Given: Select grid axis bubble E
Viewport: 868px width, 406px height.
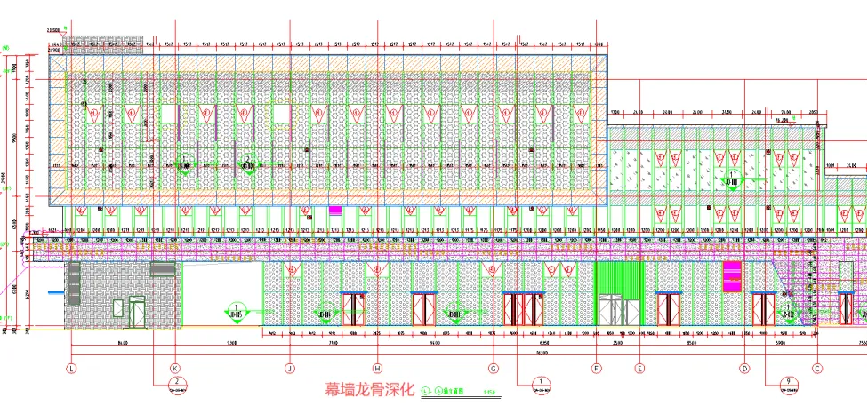Looking at the screenshot, I should click(x=640, y=368).
